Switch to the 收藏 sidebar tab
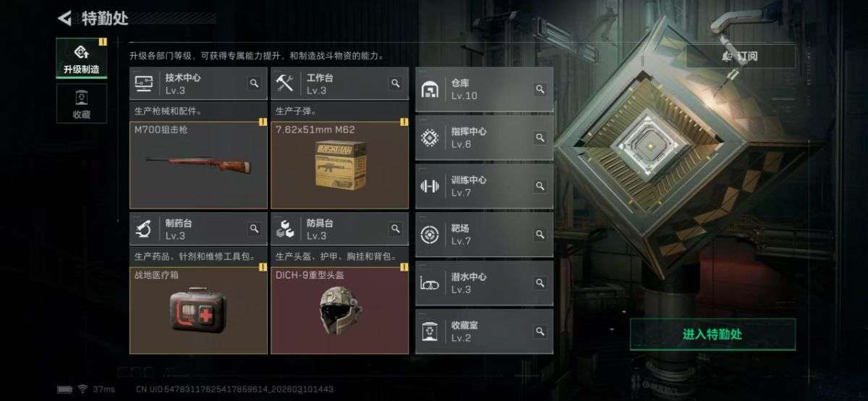Image resolution: width=868 pixels, height=401 pixels. 82,104
